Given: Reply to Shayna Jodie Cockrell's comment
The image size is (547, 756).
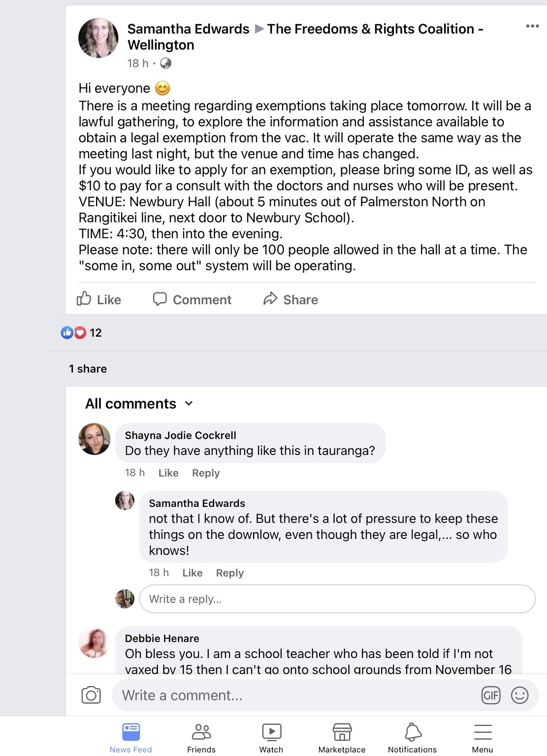Looking at the screenshot, I should (x=206, y=473).
